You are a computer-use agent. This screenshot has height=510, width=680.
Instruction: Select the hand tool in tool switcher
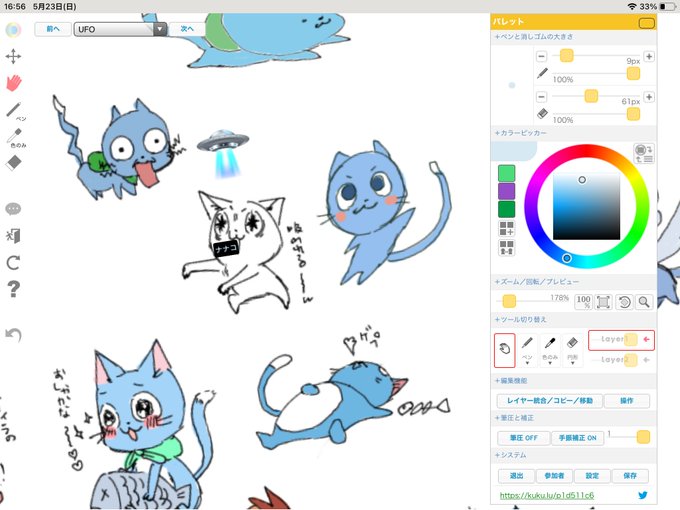tap(504, 350)
